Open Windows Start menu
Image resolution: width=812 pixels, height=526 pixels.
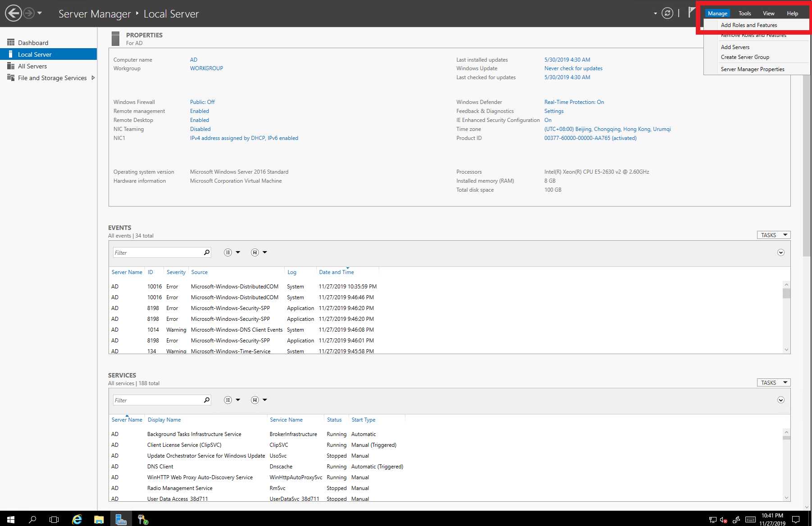[x=11, y=519]
